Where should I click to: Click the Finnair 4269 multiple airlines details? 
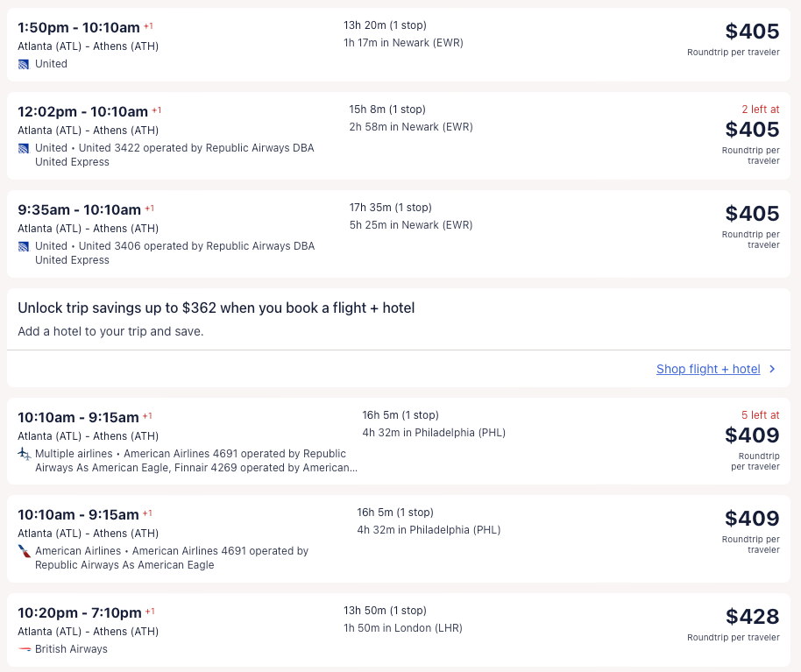196,467
